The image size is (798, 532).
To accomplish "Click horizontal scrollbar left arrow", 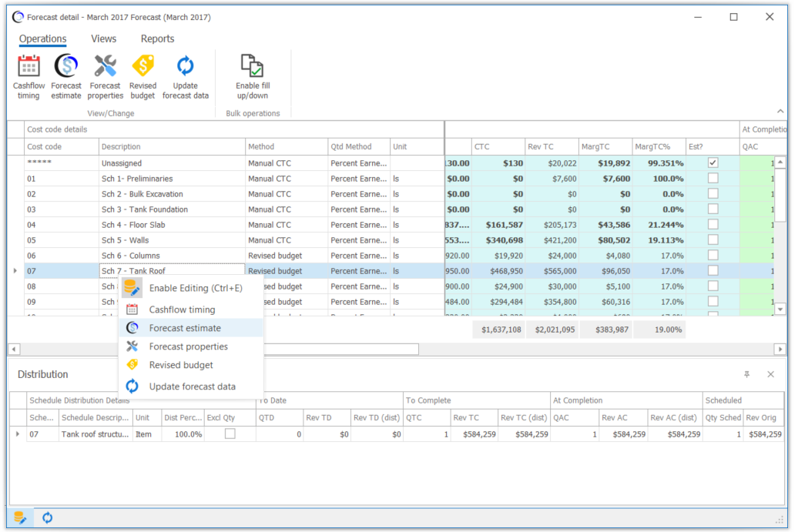I will tap(14, 349).
